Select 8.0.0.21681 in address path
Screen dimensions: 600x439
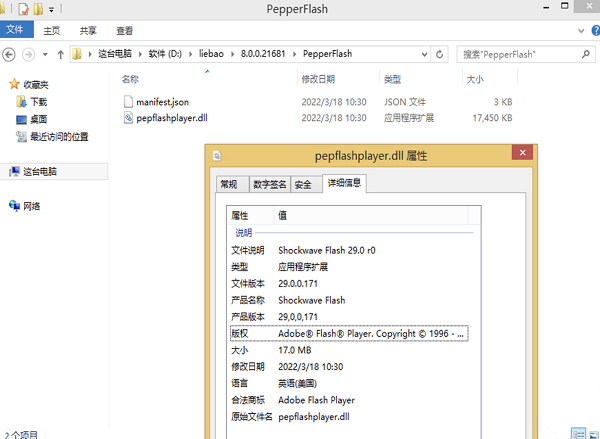(x=263, y=54)
